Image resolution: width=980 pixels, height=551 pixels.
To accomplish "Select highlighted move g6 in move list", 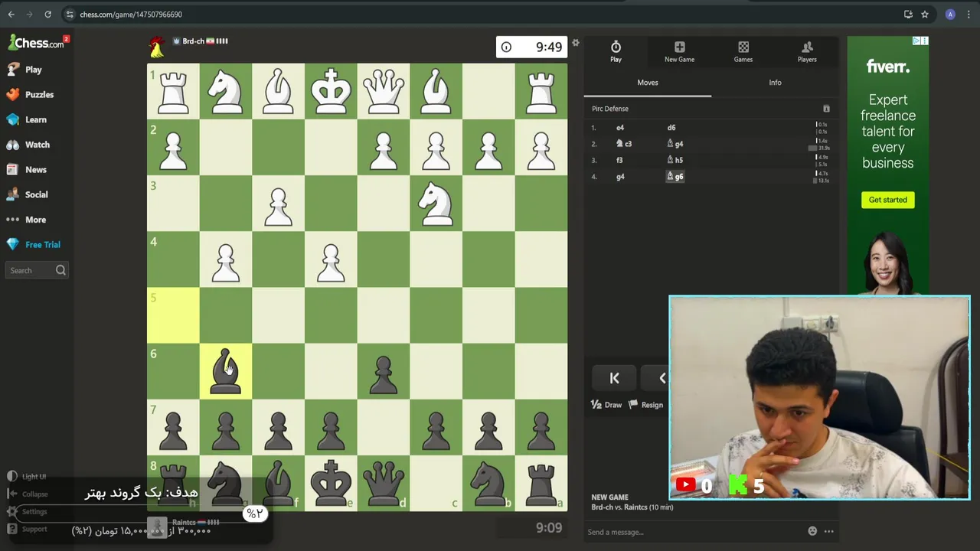I will point(675,176).
